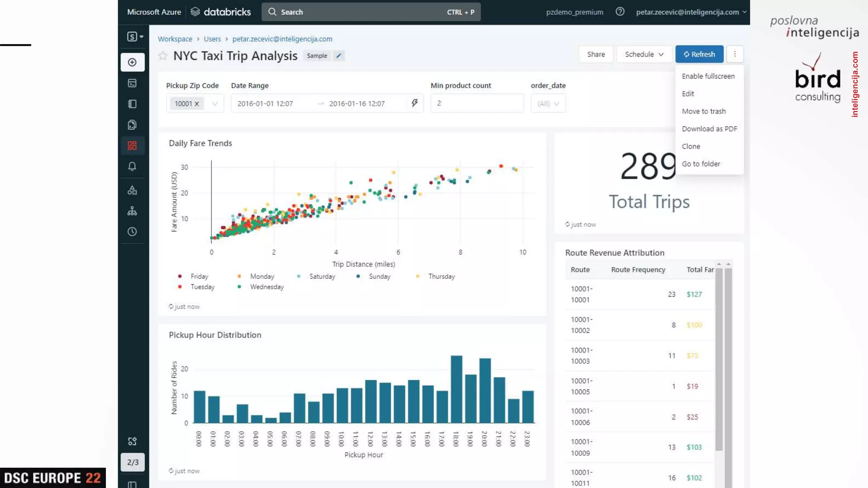Click the create new plus icon in sidebar

pyautogui.click(x=132, y=62)
